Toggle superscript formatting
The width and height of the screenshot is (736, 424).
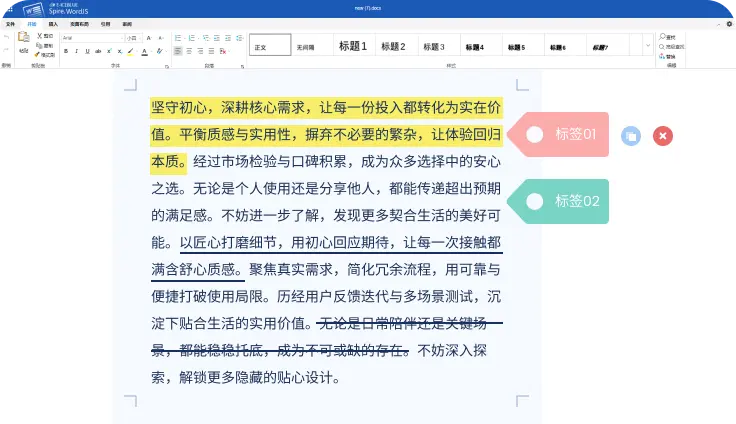(x=109, y=51)
